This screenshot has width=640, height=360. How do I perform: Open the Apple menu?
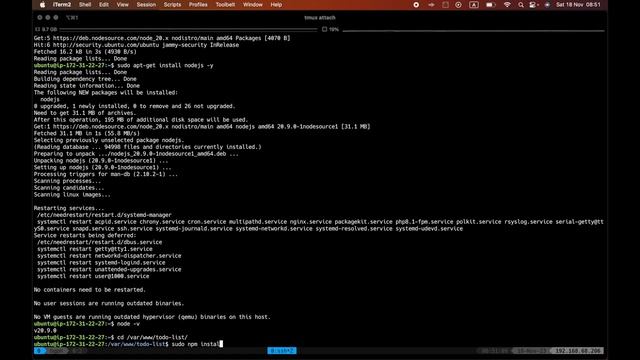(x=42, y=5)
